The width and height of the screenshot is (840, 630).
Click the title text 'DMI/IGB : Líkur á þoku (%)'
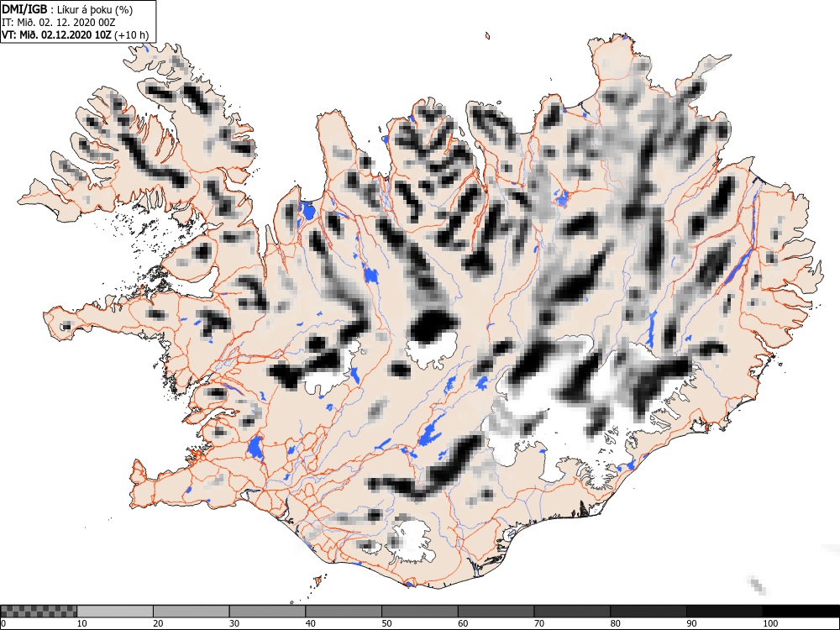(67, 9)
